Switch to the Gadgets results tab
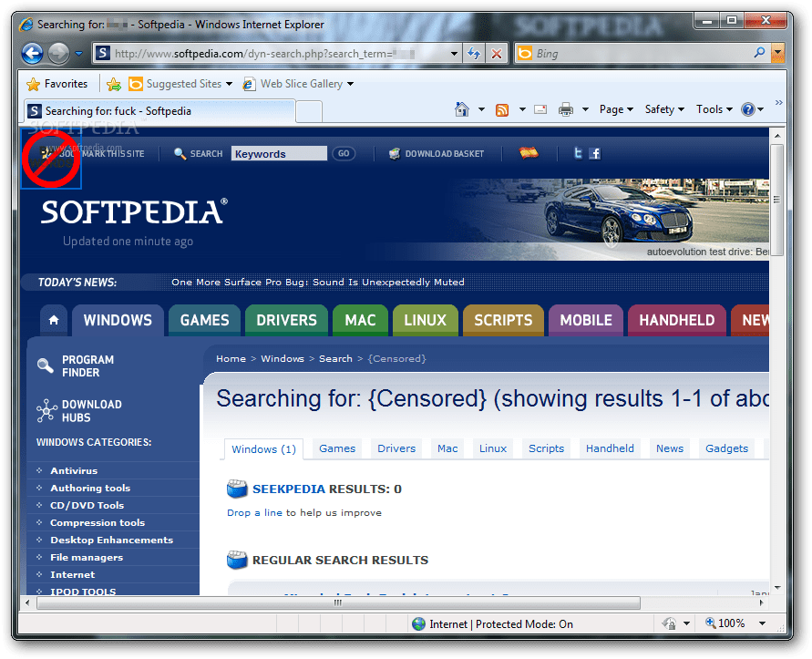 (726, 448)
